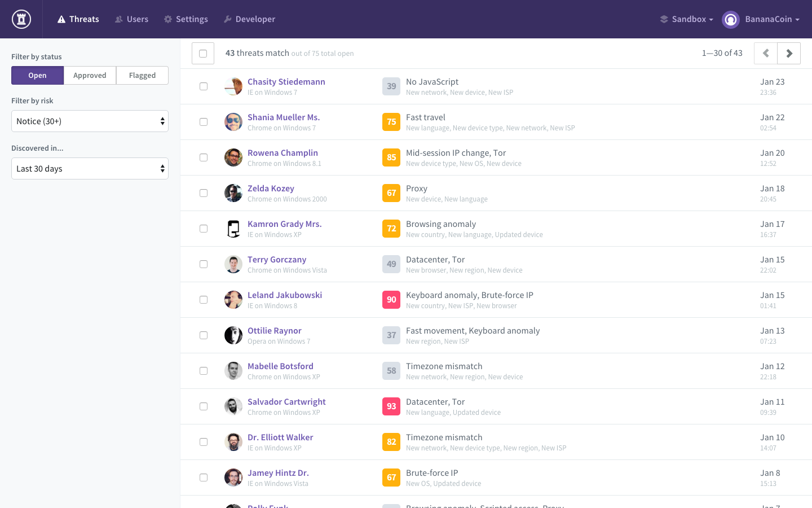Check the Dr. Elliott Walker row checkbox
Viewport: 812px width, 508px height.
(x=204, y=442)
